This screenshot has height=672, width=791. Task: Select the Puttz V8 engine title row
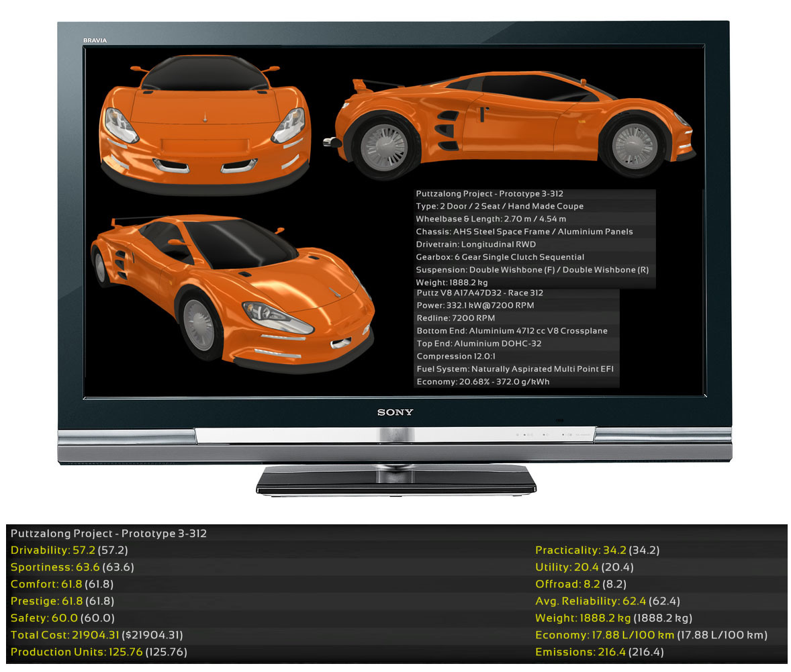click(479, 293)
